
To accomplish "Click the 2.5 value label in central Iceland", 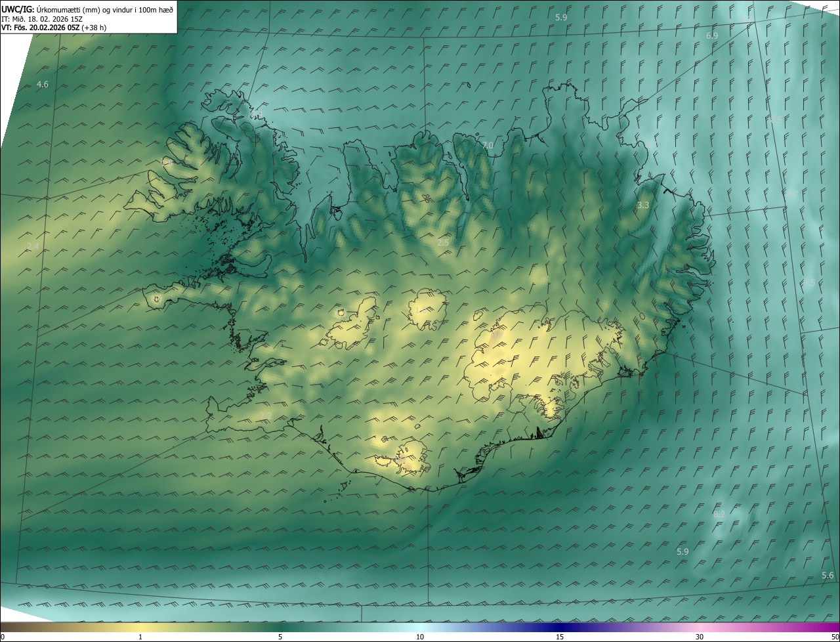I will (x=443, y=242).
